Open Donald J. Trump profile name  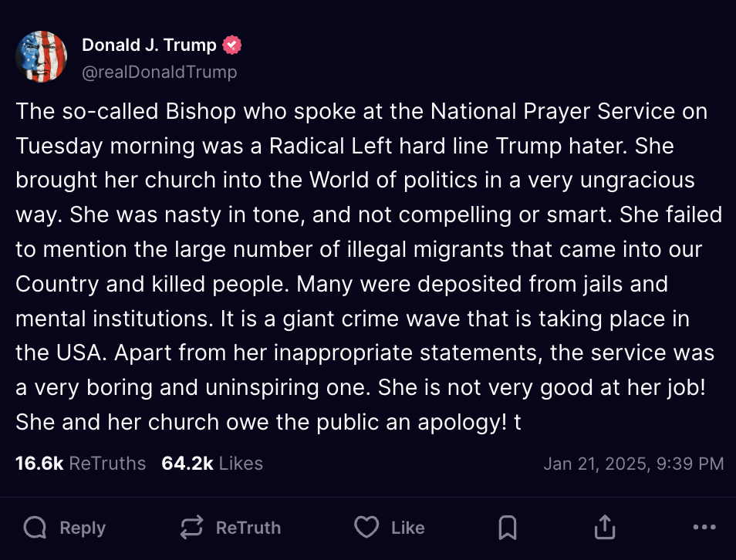pyautogui.click(x=149, y=45)
